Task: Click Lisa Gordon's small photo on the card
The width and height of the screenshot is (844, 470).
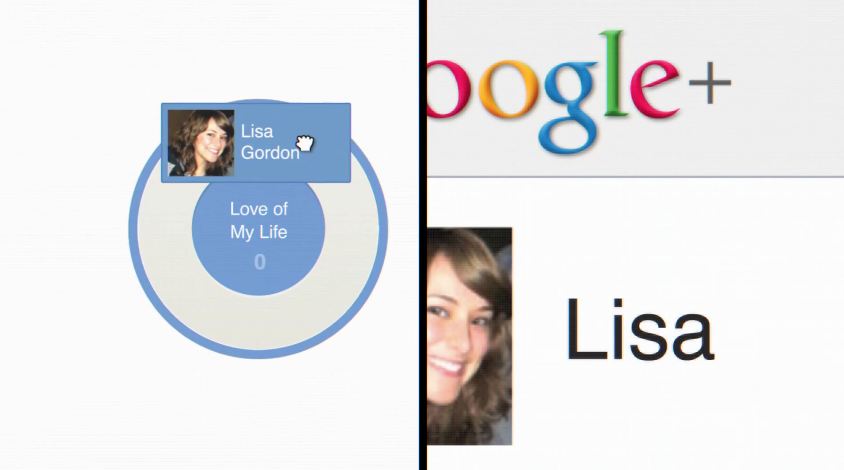Action: point(201,143)
